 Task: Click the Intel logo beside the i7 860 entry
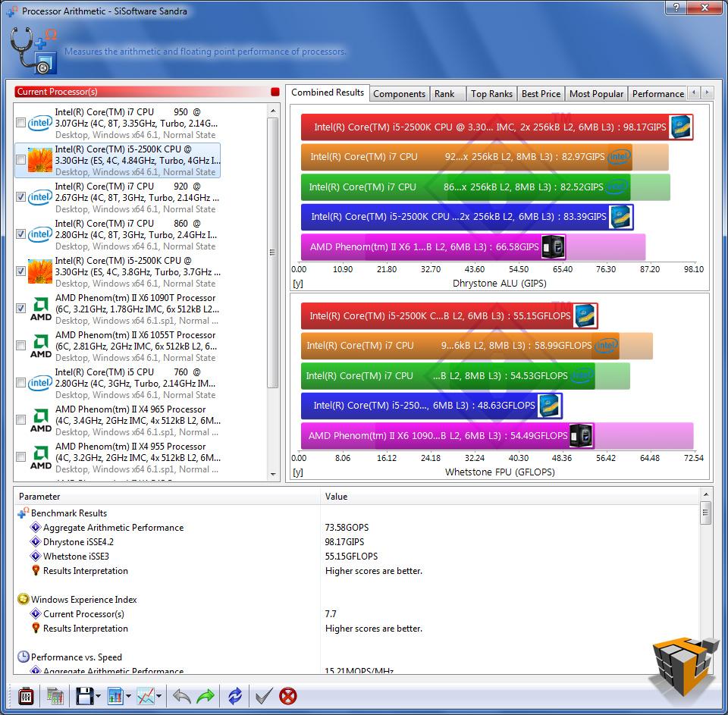click(x=40, y=234)
